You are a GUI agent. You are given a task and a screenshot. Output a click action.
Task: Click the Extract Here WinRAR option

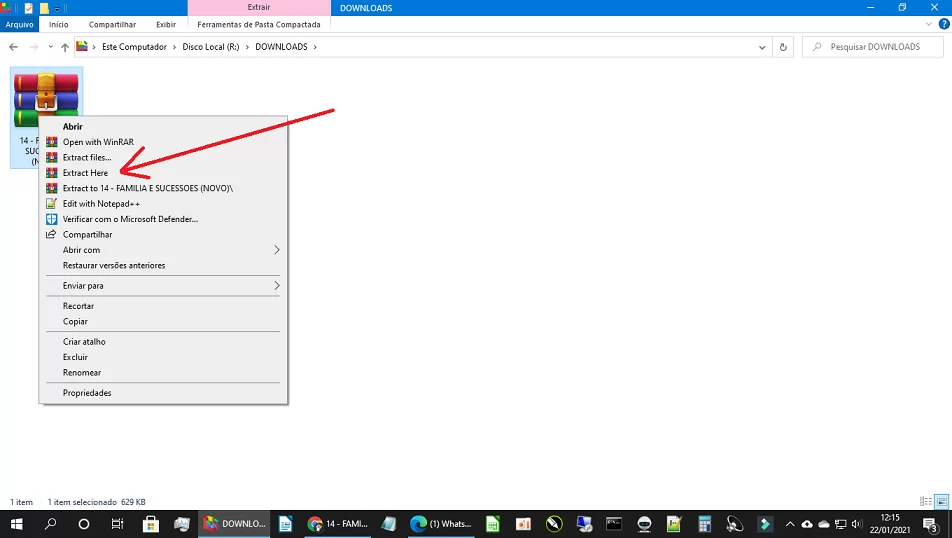tap(85, 173)
